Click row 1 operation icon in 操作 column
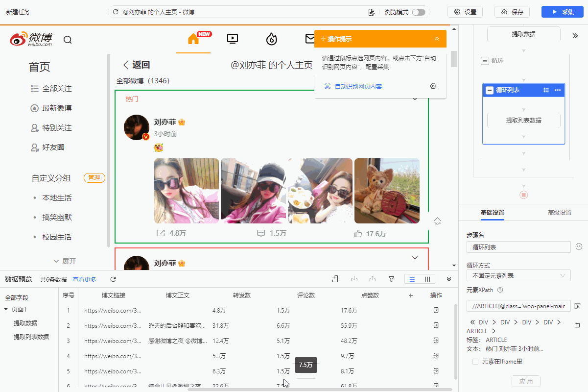The image size is (588, 392). coord(436,310)
